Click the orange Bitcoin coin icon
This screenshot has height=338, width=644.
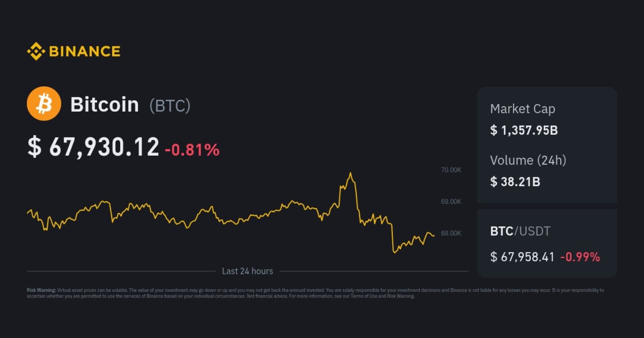44,104
